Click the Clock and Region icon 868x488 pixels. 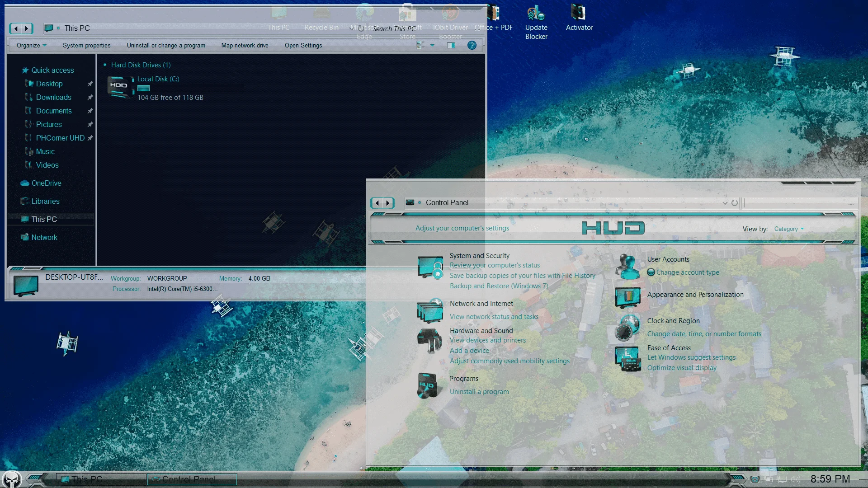coord(627,327)
